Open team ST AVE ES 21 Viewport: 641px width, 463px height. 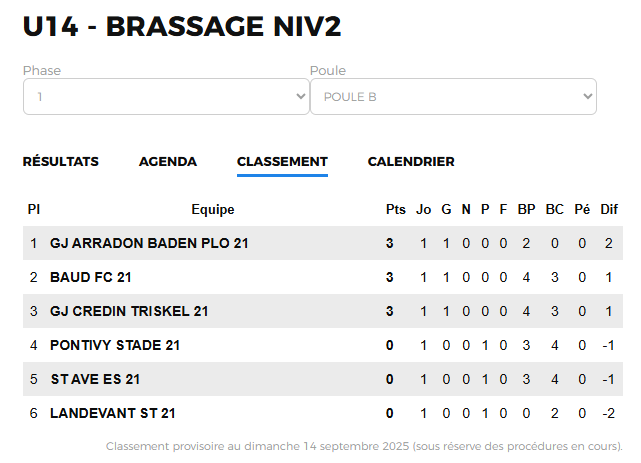click(95, 379)
